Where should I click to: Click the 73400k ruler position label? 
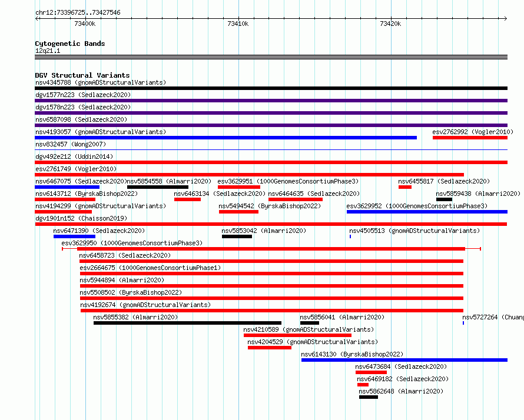click(85, 24)
